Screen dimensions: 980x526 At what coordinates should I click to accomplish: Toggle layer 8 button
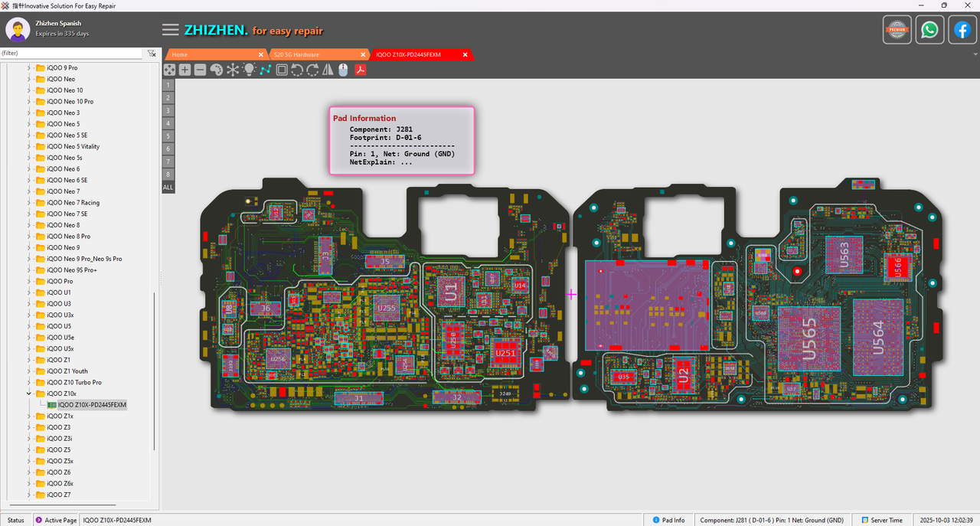tap(168, 175)
